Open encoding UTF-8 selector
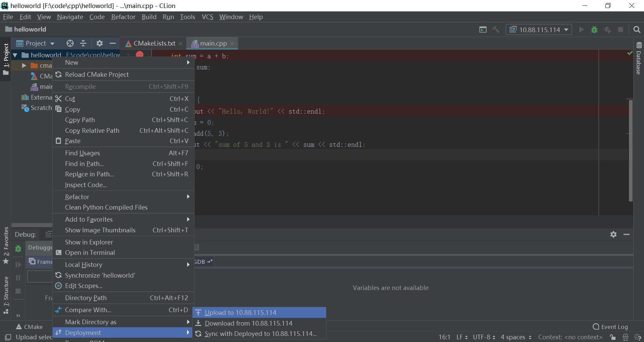 484,337
